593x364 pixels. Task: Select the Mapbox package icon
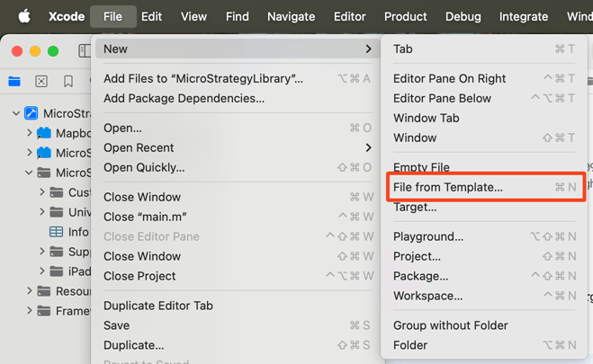[x=44, y=133]
